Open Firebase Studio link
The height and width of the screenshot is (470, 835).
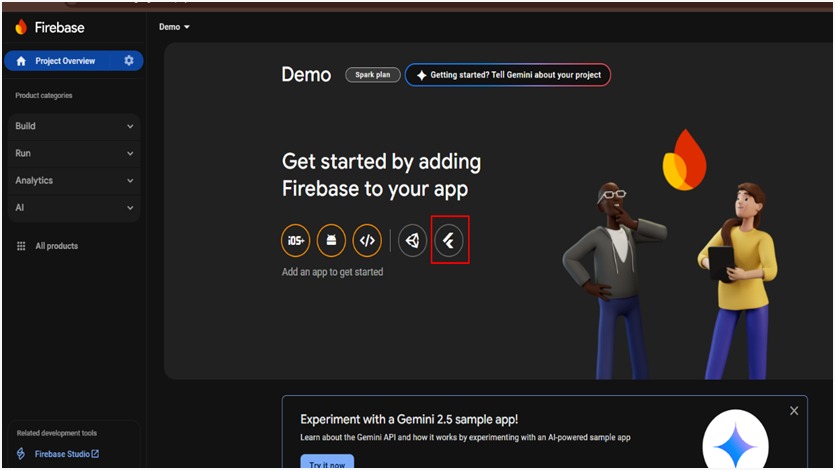point(67,454)
